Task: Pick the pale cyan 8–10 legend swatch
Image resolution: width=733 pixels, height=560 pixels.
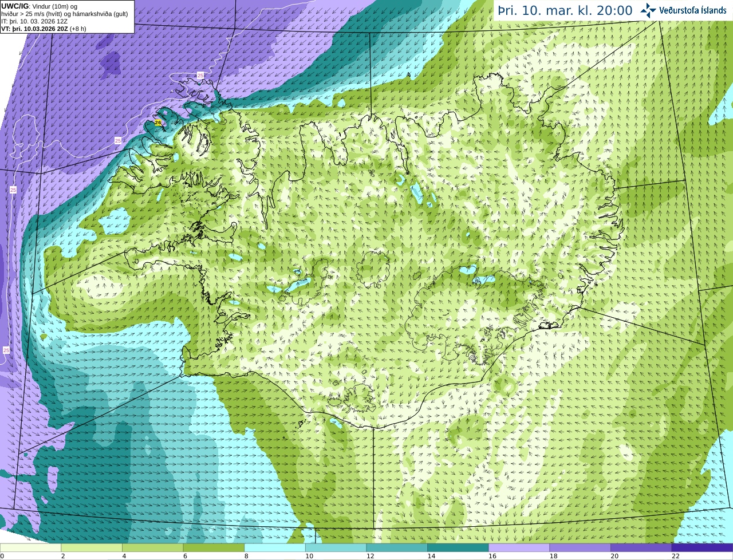Action: pos(275,547)
